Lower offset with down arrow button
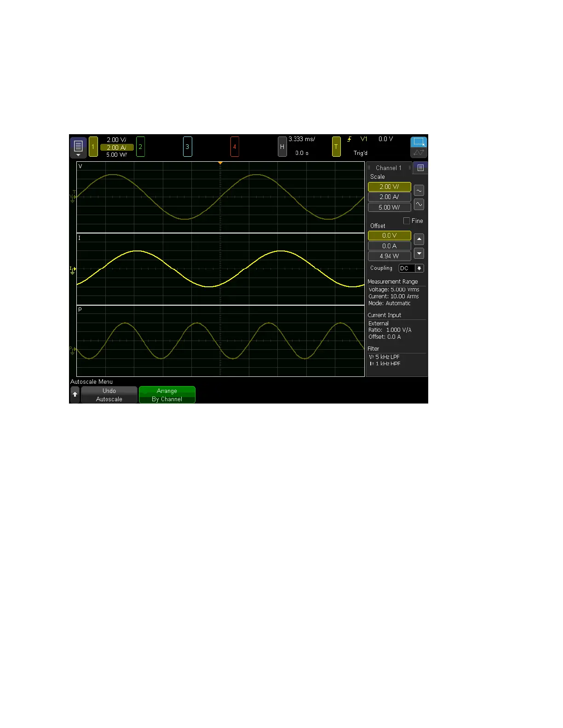This screenshot has width=563, height=728. (419, 253)
